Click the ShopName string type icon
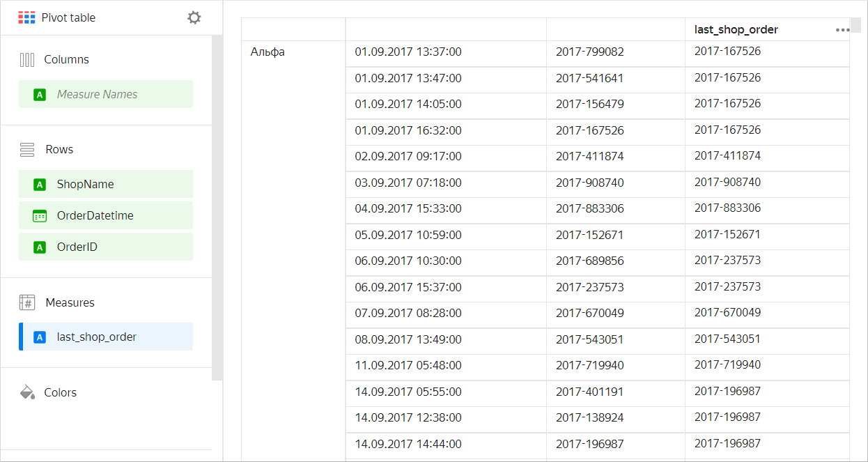Viewport: 868px width, 462px height. [x=40, y=185]
